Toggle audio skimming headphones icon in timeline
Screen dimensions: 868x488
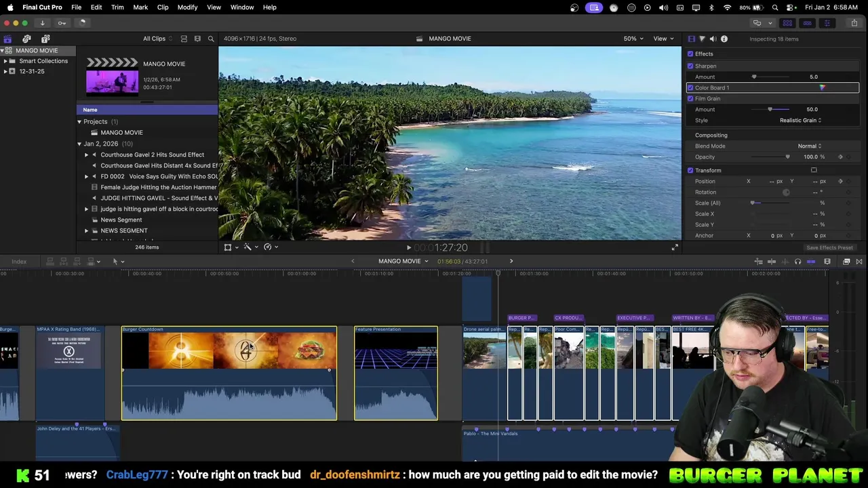pyautogui.click(x=797, y=262)
